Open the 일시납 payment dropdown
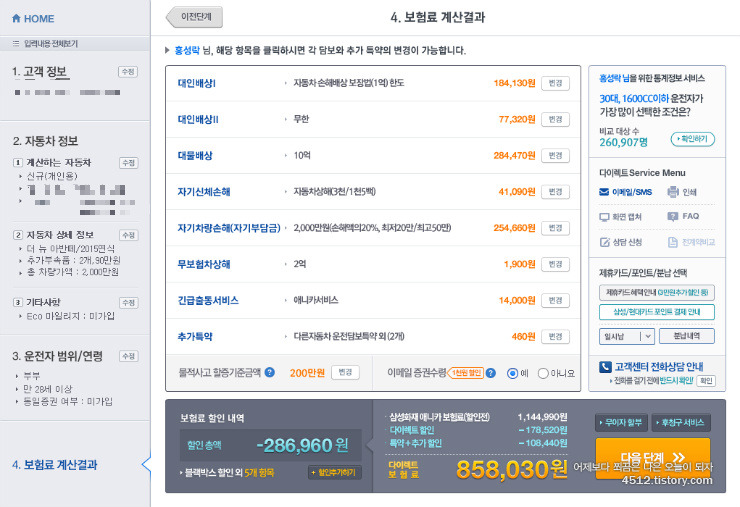The width and height of the screenshot is (740, 507). [x=626, y=336]
